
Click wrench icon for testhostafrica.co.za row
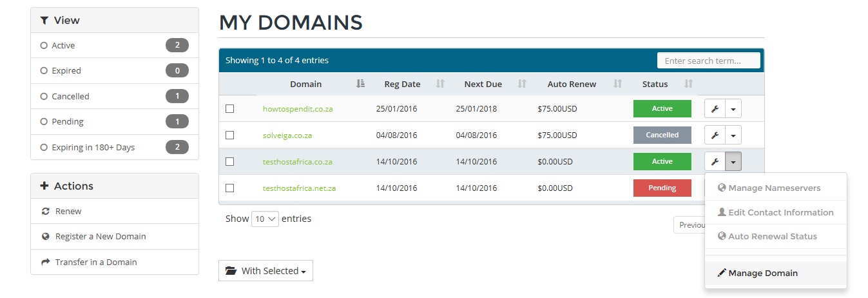click(x=715, y=162)
